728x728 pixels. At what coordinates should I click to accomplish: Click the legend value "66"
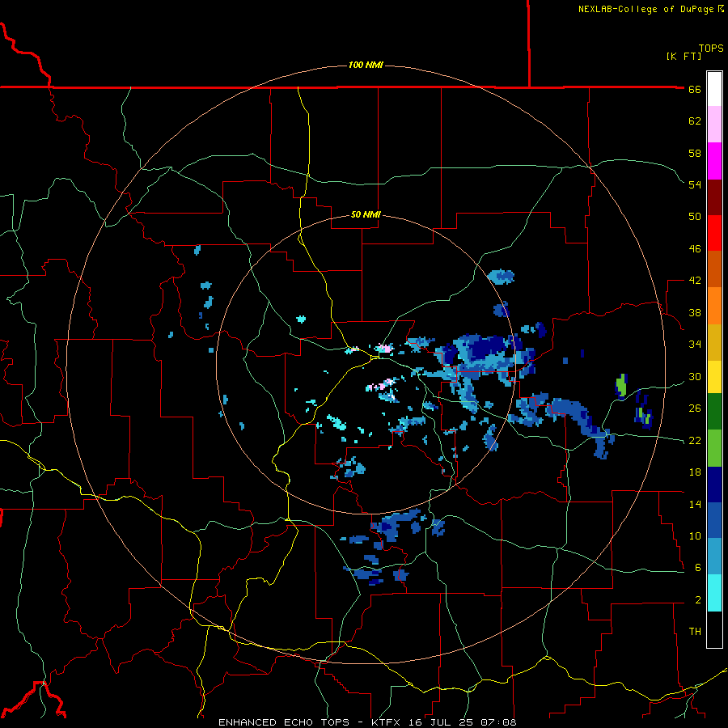tap(695, 89)
